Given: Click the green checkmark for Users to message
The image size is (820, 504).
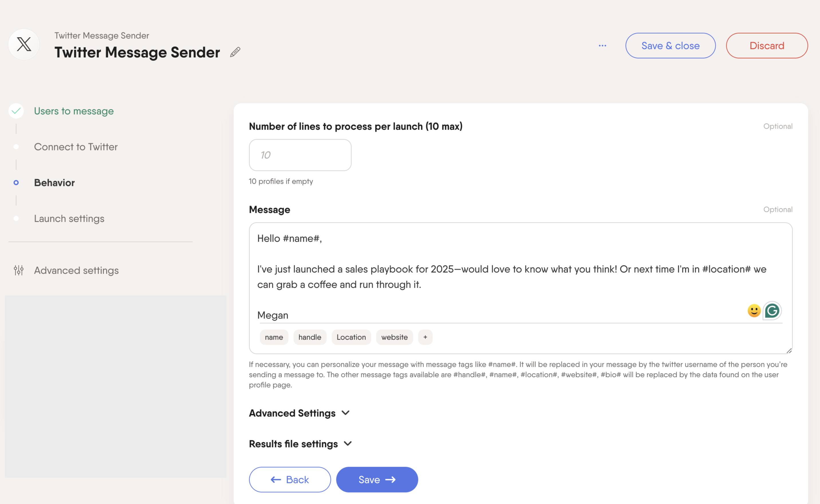Looking at the screenshot, I should [x=16, y=111].
